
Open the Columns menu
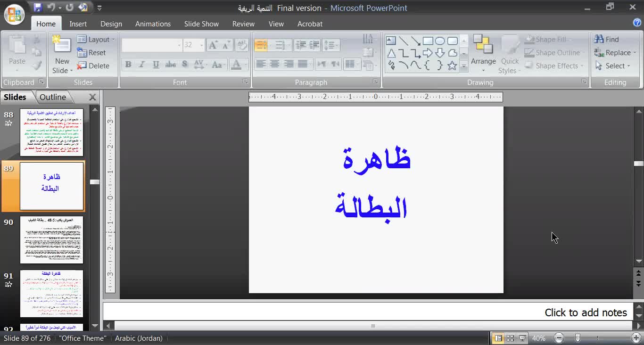tap(351, 64)
